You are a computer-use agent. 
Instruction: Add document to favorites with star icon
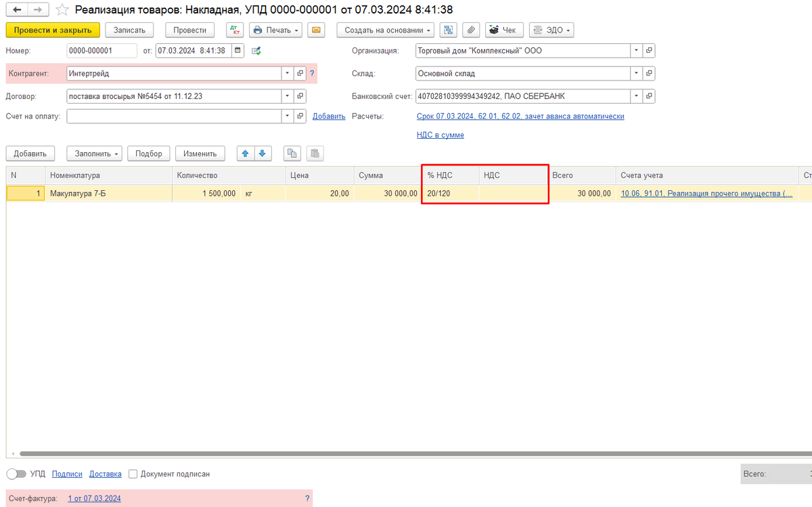point(62,9)
